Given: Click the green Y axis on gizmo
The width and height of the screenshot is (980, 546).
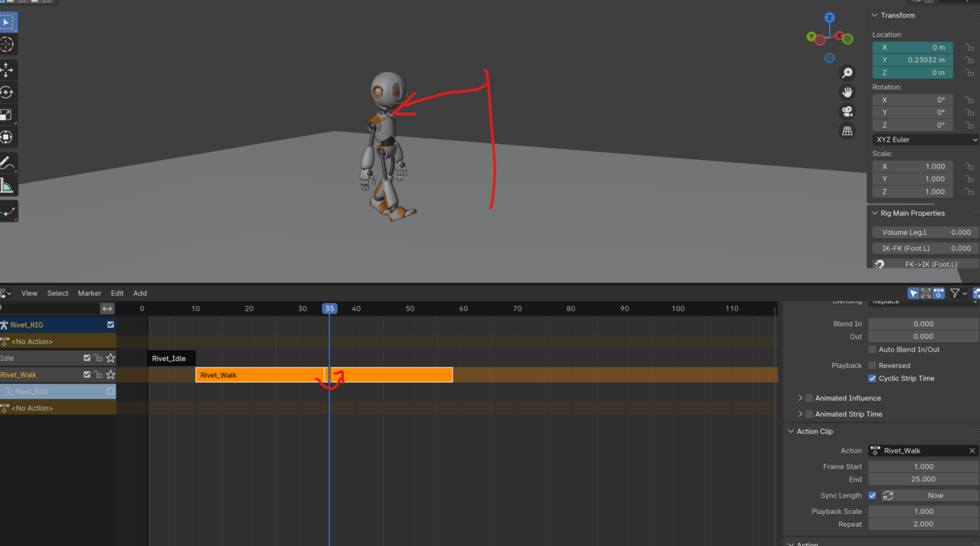Looking at the screenshot, I should [811, 36].
